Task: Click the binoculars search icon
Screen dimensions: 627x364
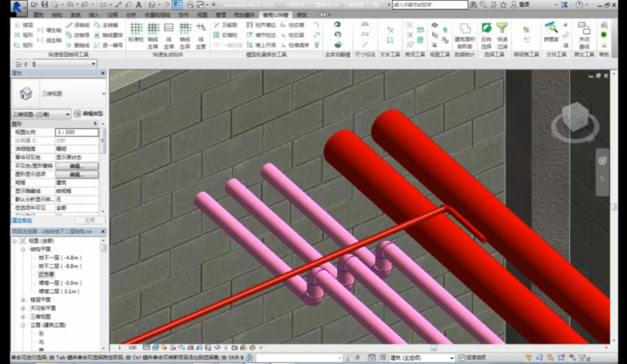Action: pos(473,5)
